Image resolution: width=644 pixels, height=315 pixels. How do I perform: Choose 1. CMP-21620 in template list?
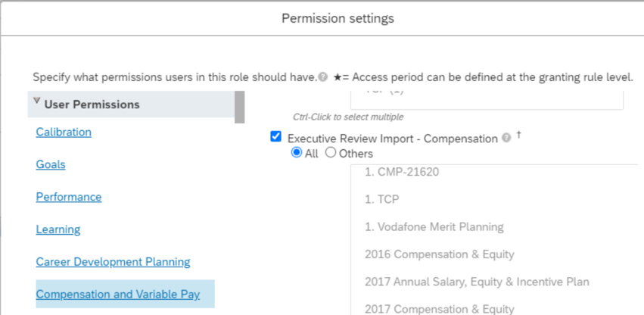click(x=402, y=172)
